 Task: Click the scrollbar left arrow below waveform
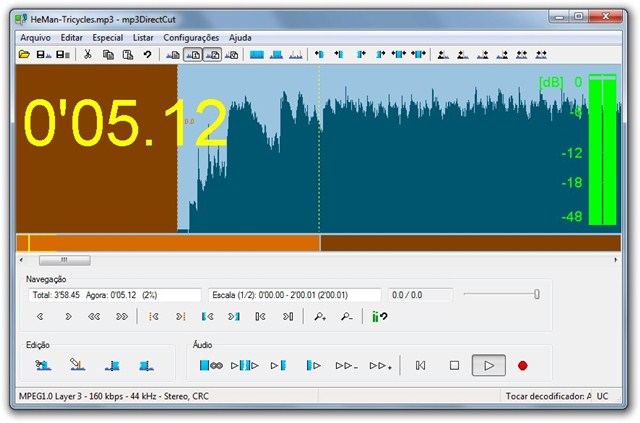pos(22,260)
